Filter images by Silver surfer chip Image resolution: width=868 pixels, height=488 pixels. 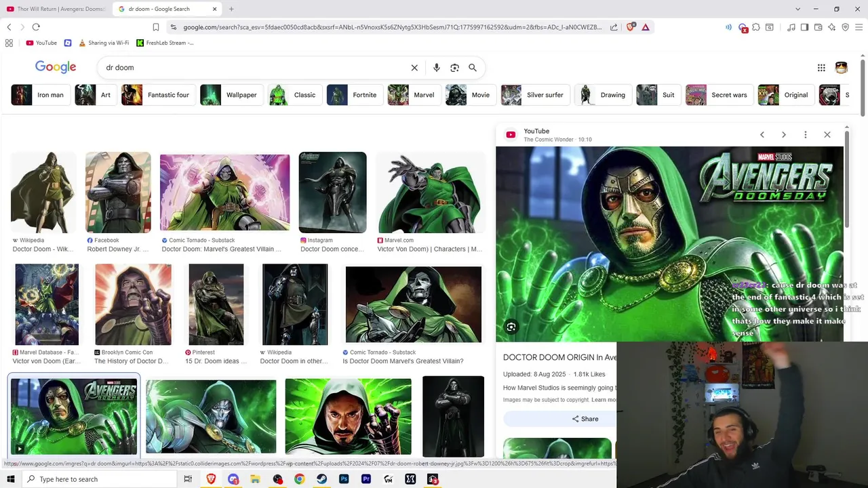(x=534, y=95)
